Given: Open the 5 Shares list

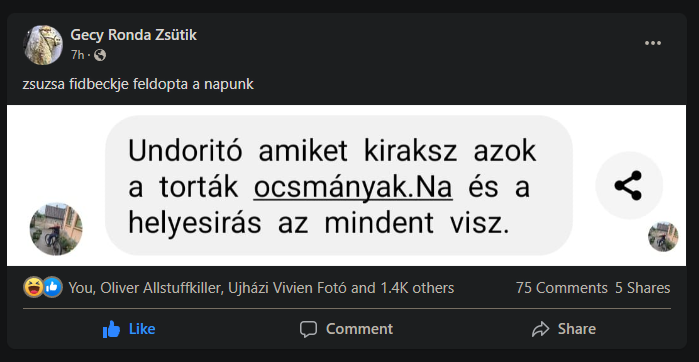Looking at the screenshot, I should coord(642,288).
